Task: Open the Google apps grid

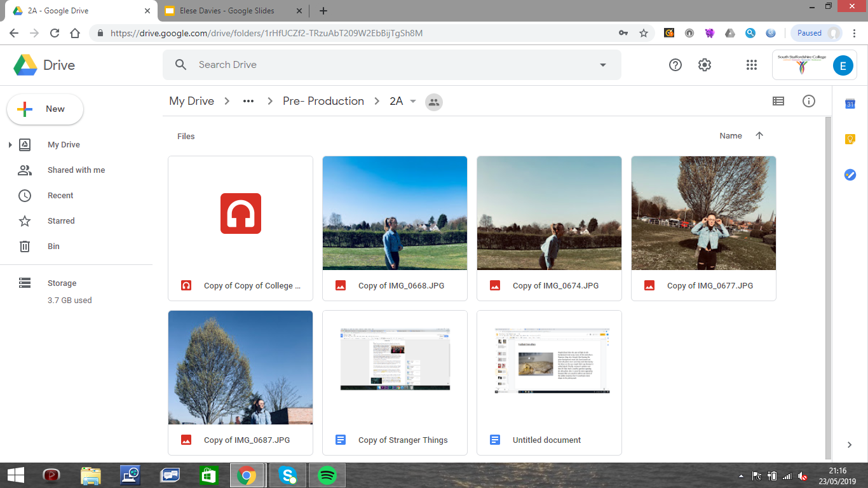Action: 752,65
